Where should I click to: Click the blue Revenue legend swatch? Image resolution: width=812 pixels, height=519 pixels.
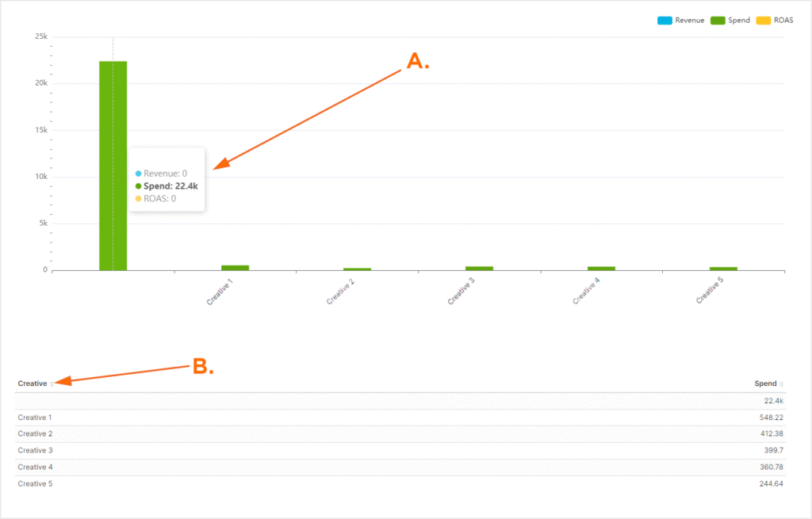[665, 20]
